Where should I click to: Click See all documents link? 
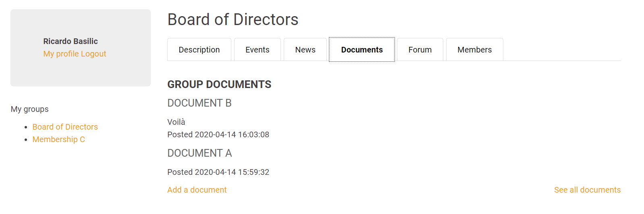point(587,190)
